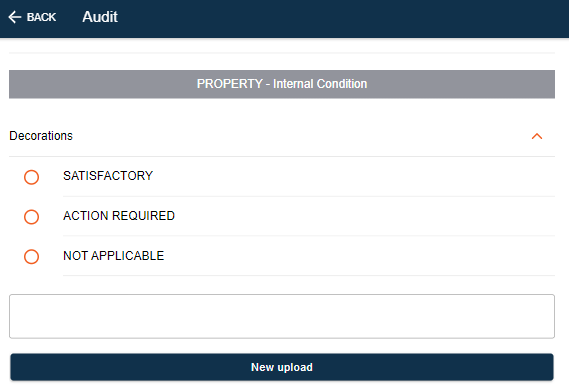Click the BACK text label
Screen dimensions: 569x392
pos(41,17)
